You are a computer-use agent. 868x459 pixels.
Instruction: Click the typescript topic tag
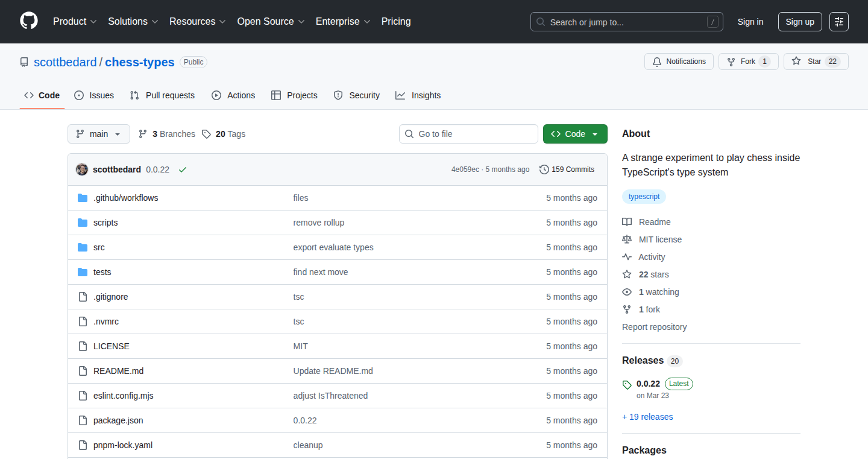[644, 197]
